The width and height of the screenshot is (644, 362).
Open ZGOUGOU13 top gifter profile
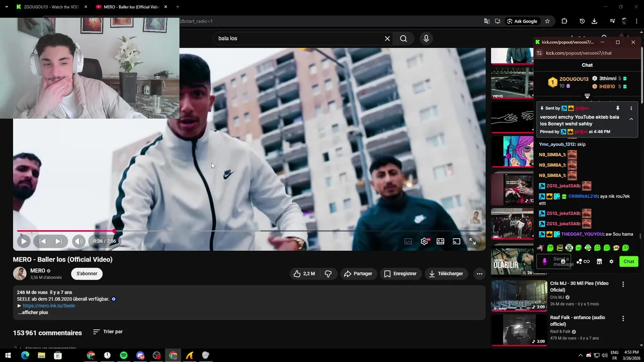(568, 82)
